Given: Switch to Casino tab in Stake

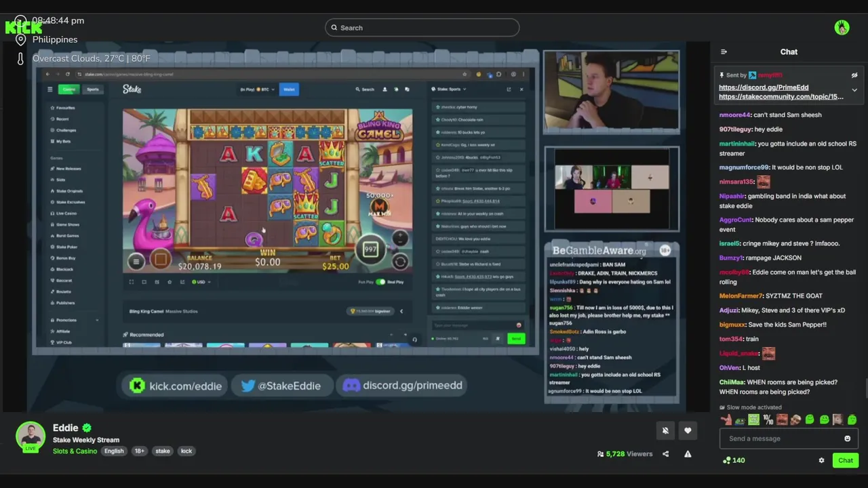Looking at the screenshot, I should (68, 89).
